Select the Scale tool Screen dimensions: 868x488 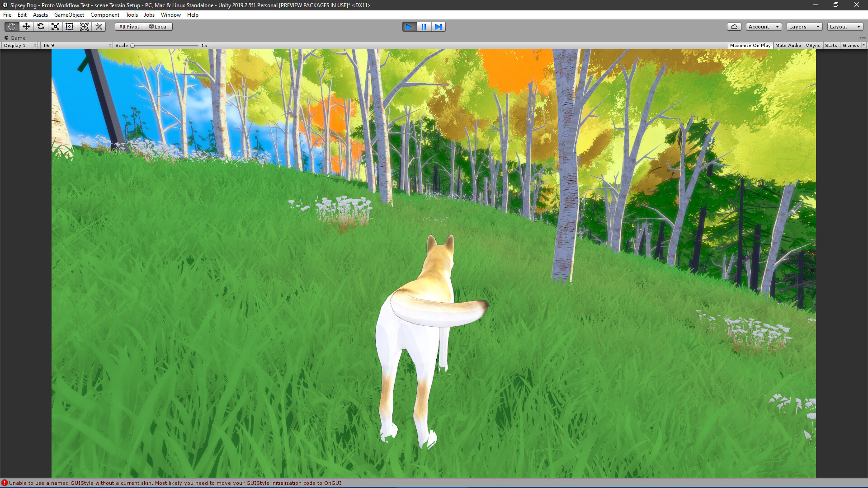(x=55, y=27)
